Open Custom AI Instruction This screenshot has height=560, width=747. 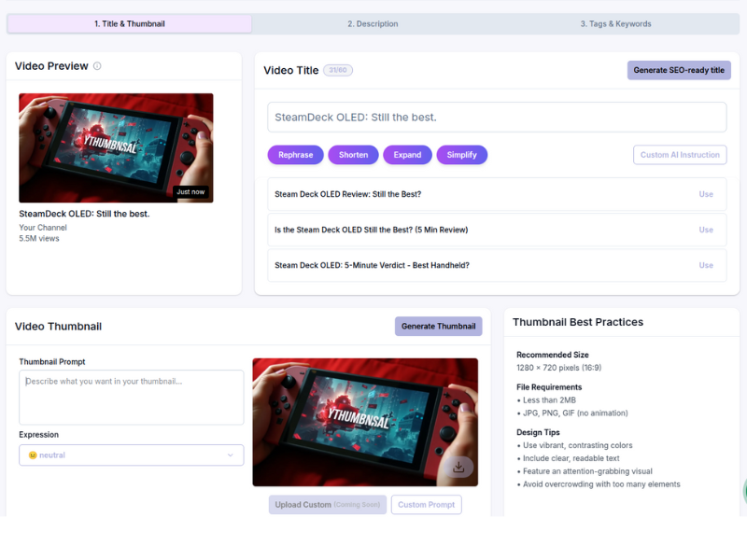680,155
